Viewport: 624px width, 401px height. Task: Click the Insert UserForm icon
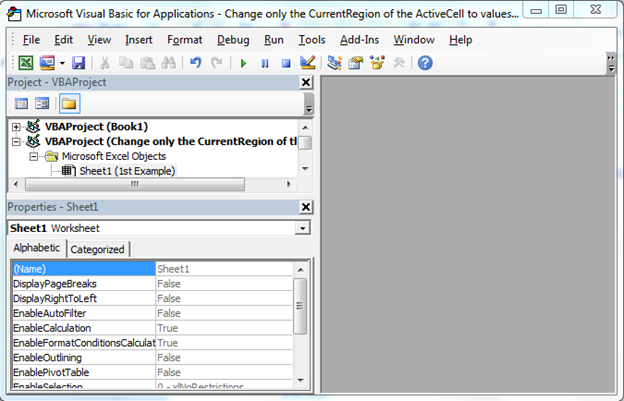pos(47,63)
